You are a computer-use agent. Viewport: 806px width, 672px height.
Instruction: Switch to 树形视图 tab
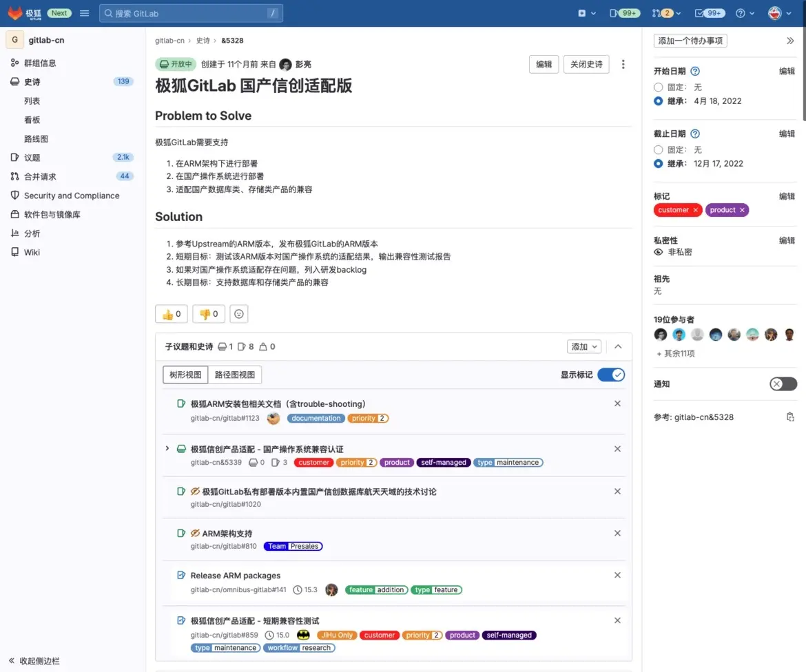[185, 375]
